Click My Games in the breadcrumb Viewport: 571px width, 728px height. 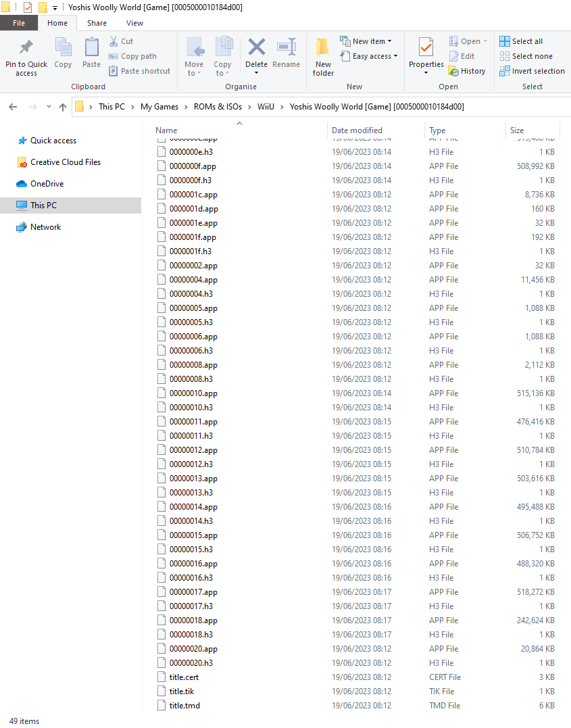[159, 107]
